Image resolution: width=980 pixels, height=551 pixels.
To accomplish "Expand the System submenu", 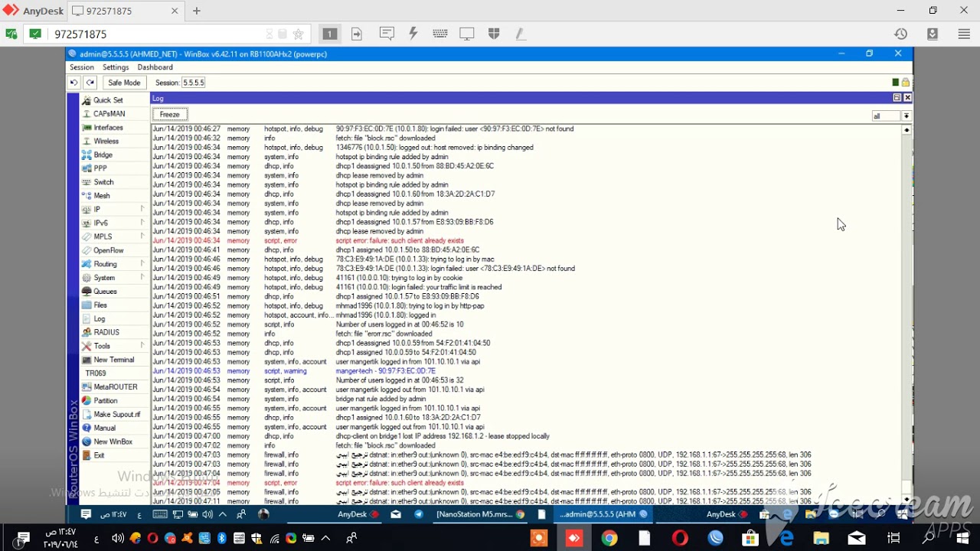I will pyautogui.click(x=115, y=278).
